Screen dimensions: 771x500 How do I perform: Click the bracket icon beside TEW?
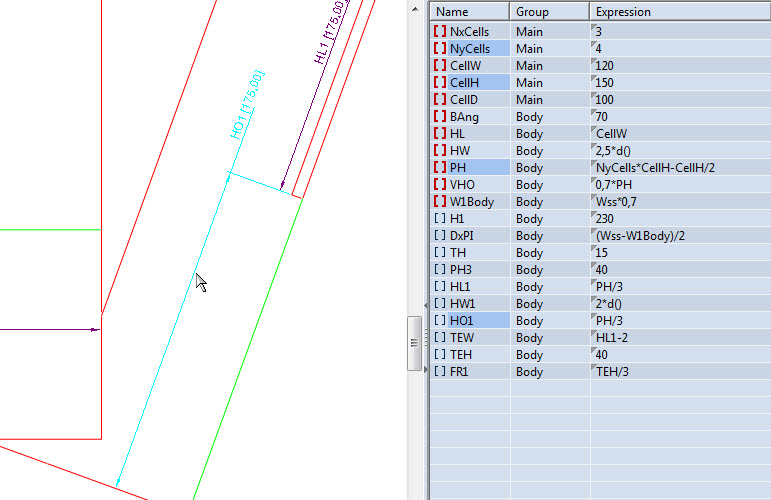[x=440, y=338]
